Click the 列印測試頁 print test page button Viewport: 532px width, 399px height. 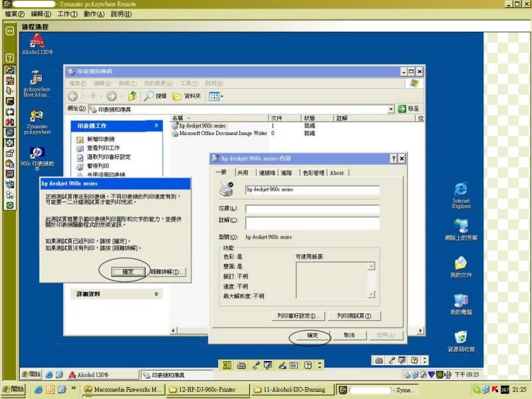click(354, 316)
